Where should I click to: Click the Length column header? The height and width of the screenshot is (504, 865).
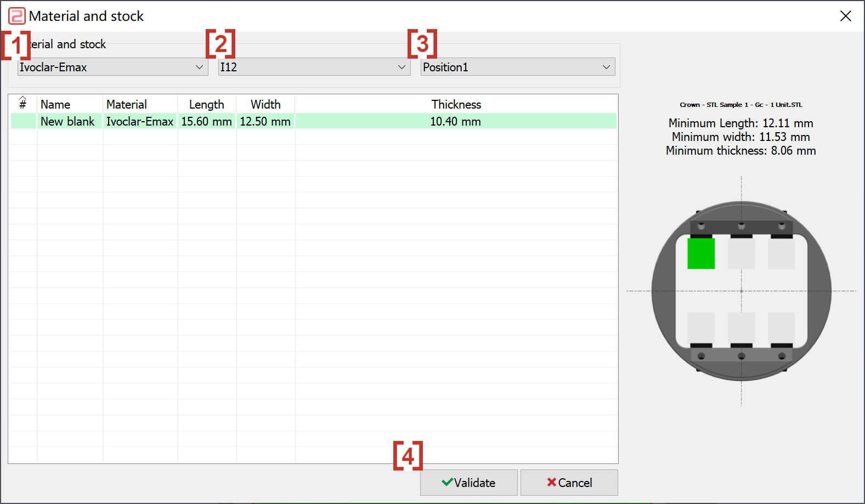(x=207, y=104)
